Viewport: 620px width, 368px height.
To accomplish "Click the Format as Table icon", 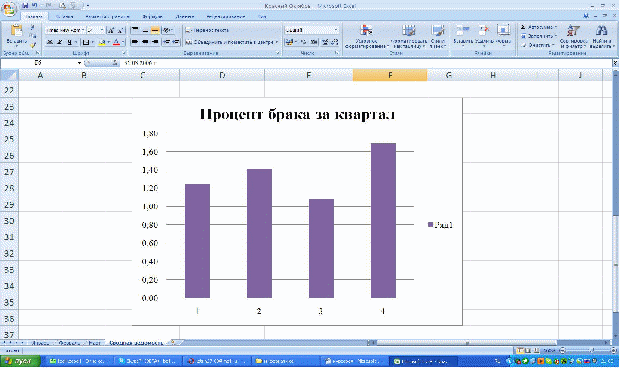I will (409, 36).
